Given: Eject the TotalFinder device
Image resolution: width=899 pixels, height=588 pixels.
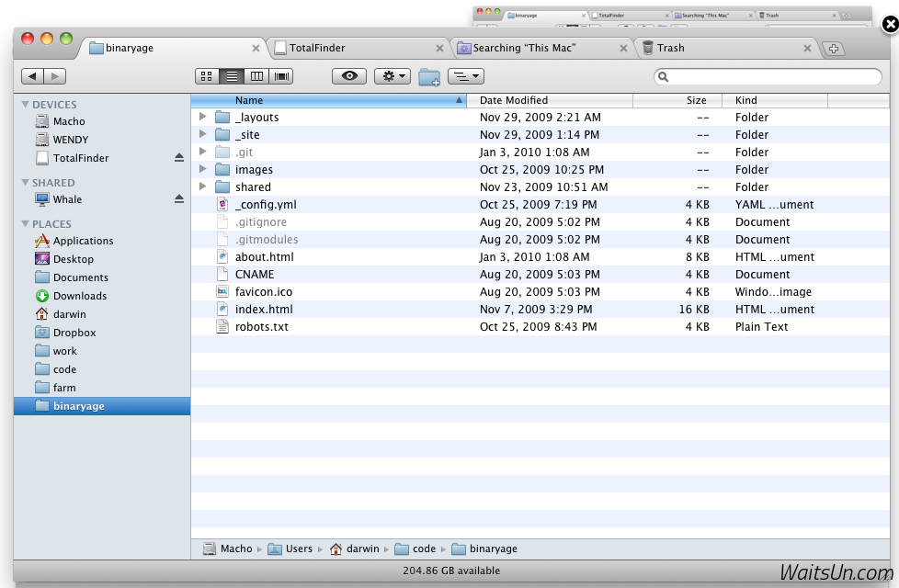Looking at the screenshot, I should [179, 158].
